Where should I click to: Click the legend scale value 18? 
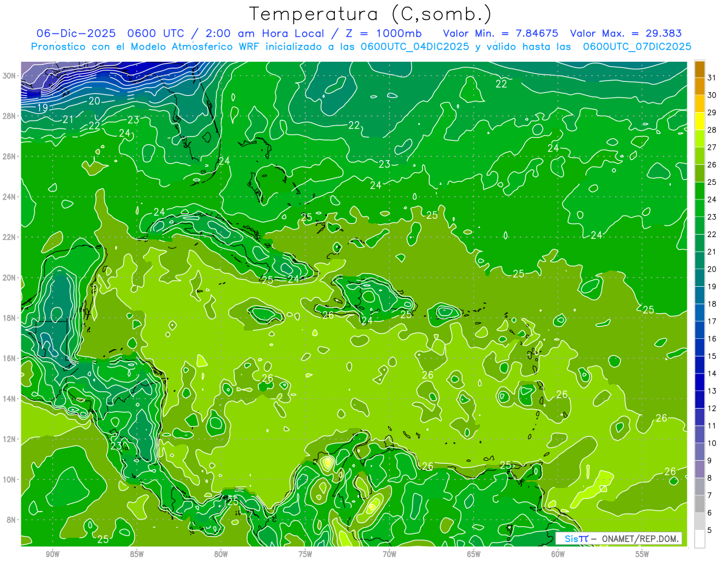click(x=712, y=304)
